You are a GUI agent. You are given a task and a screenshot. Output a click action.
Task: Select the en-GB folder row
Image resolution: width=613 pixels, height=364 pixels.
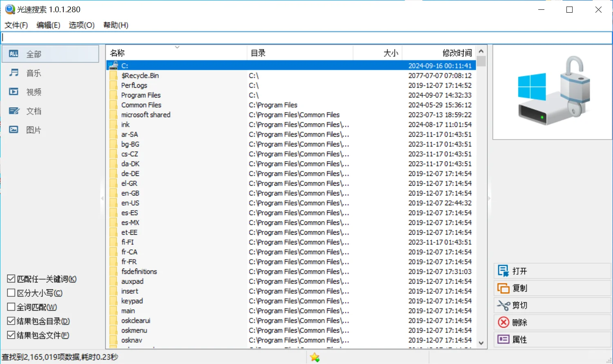291,193
